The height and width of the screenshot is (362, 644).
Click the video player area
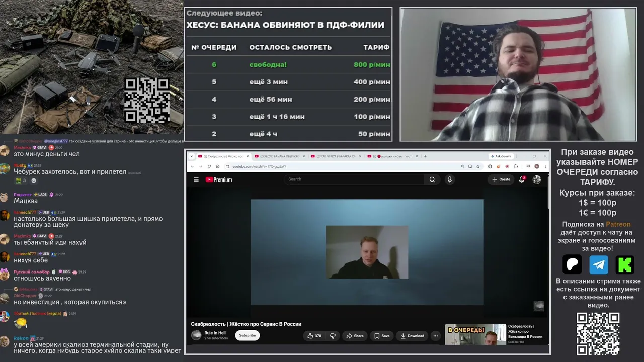367,252
